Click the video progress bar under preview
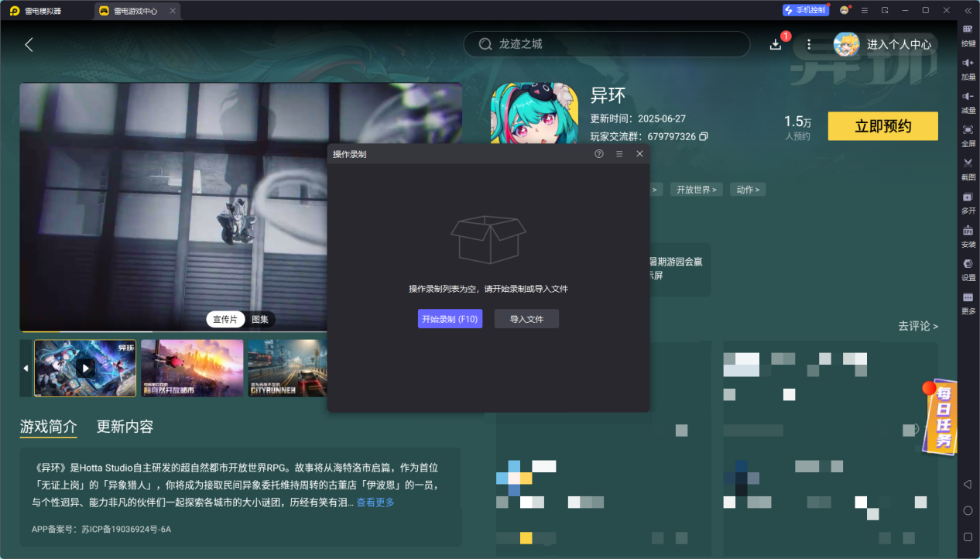This screenshot has width=980, height=559. pyautogui.click(x=241, y=331)
